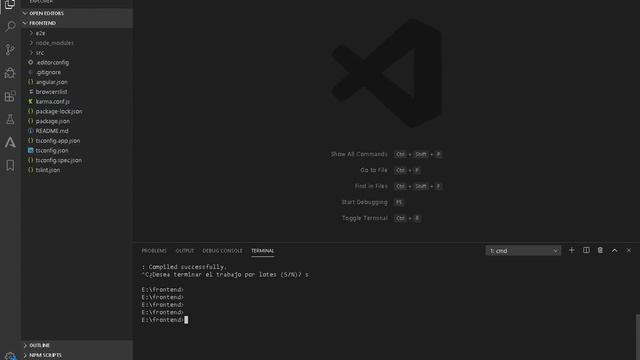Image resolution: width=640 pixels, height=360 pixels.
Task: Maximize the panel with up chevron
Action: 614,250
